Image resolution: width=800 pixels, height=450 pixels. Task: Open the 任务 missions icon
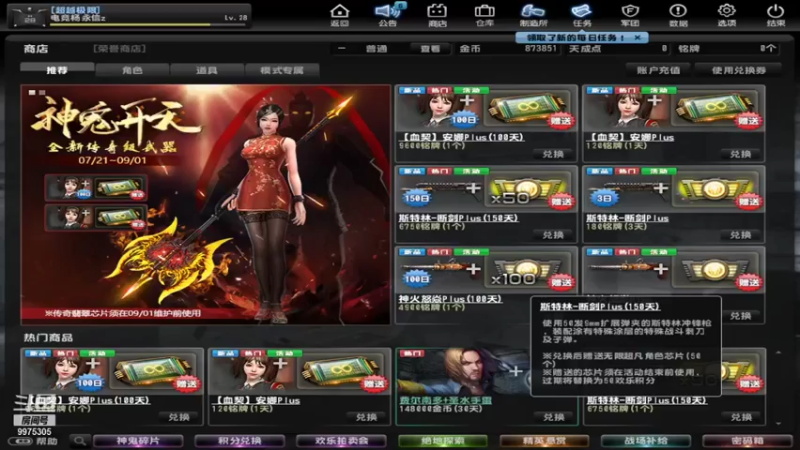tap(582, 15)
